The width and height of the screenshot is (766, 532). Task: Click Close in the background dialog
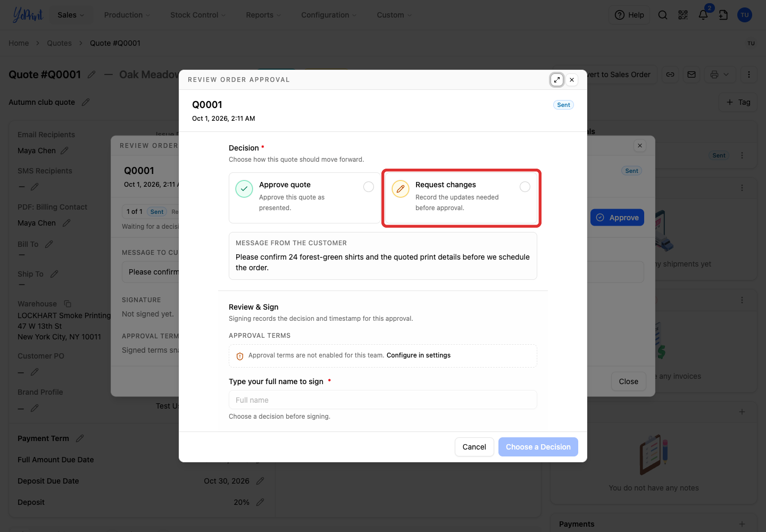[x=628, y=381]
